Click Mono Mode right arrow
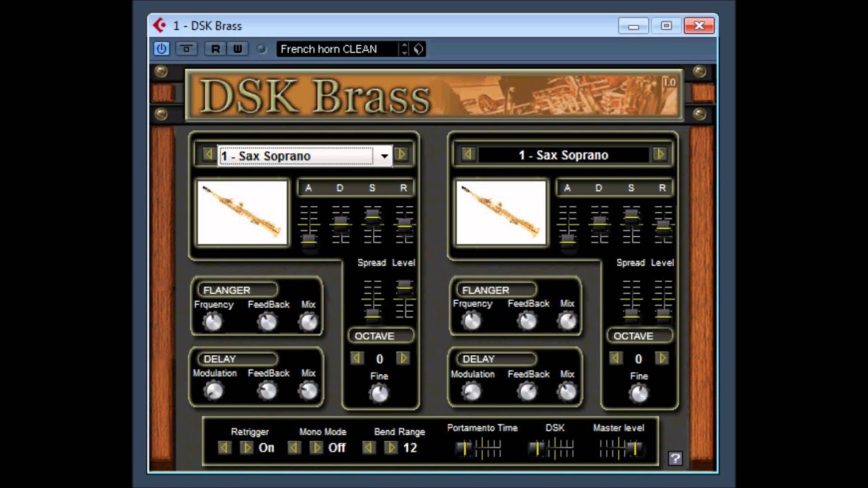The height and width of the screenshot is (488, 868). click(x=316, y=447)
